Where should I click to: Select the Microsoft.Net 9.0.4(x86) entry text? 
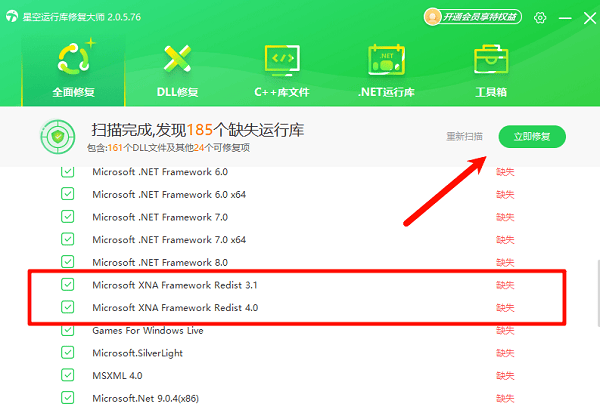coord(145,398)
